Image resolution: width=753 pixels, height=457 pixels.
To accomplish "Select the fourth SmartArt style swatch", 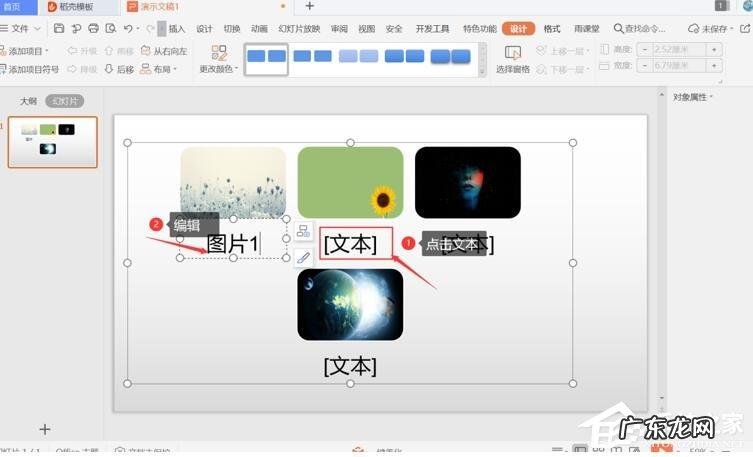I will (404, 57).
